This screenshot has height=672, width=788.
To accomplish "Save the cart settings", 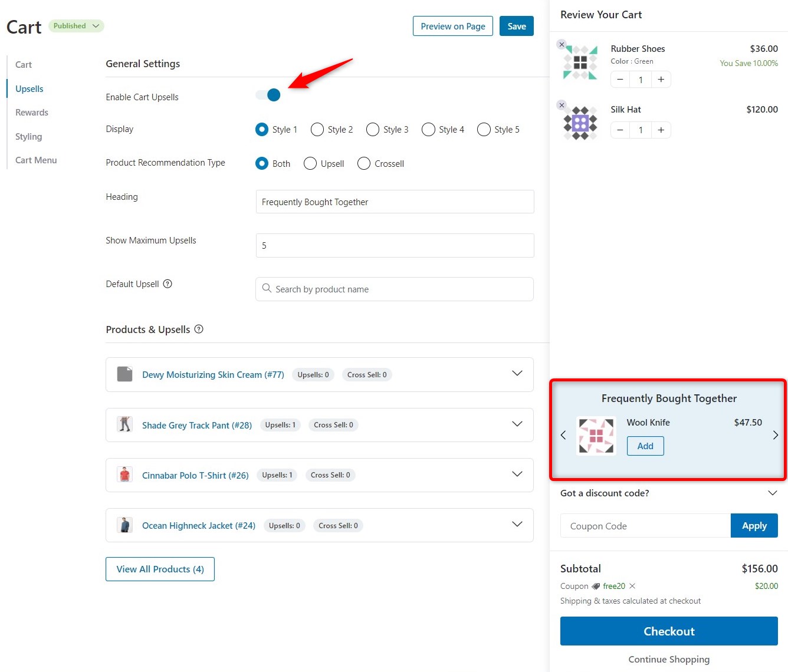I will (517, 26).
